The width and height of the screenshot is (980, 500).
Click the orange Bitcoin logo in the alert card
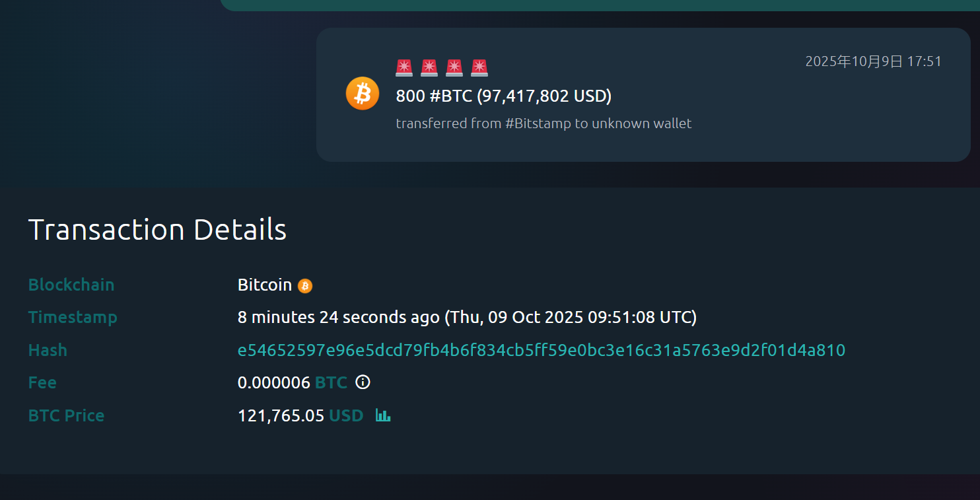coord(363,93)
